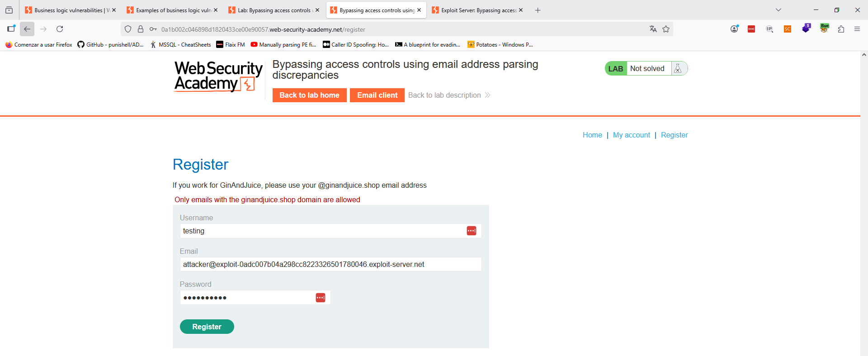Switch to the Exploit Server tab

click(477, 10)
